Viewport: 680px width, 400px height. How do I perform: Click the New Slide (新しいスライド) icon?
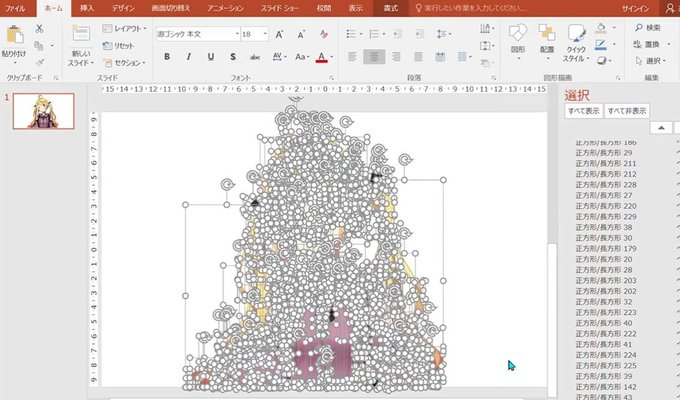pos(81,33)
